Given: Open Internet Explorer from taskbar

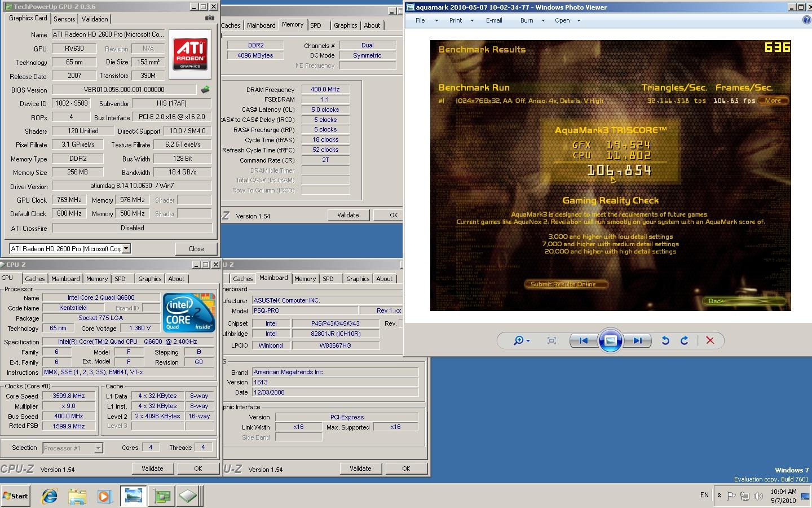Looking at the screenshot, I should click(50, 496).
